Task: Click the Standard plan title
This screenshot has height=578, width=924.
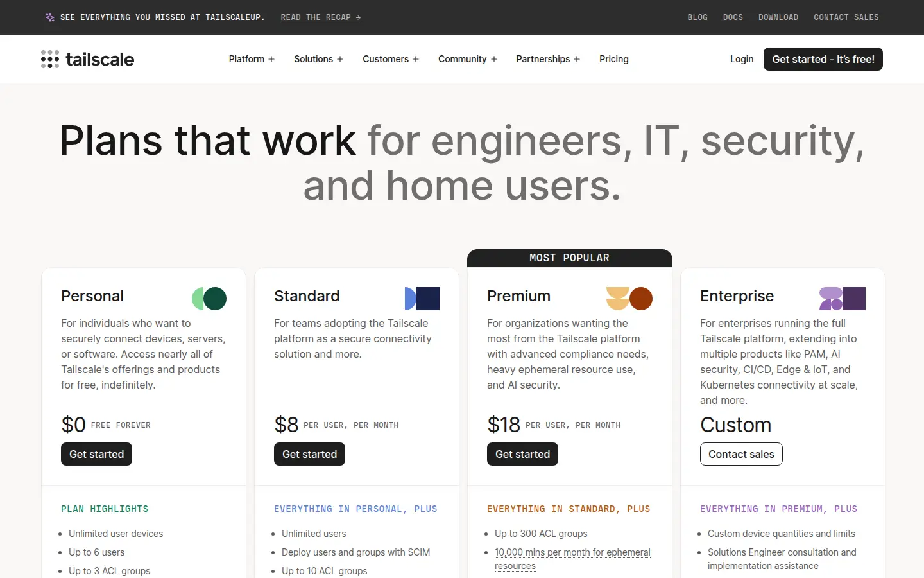Action: [x=307, y=296]
